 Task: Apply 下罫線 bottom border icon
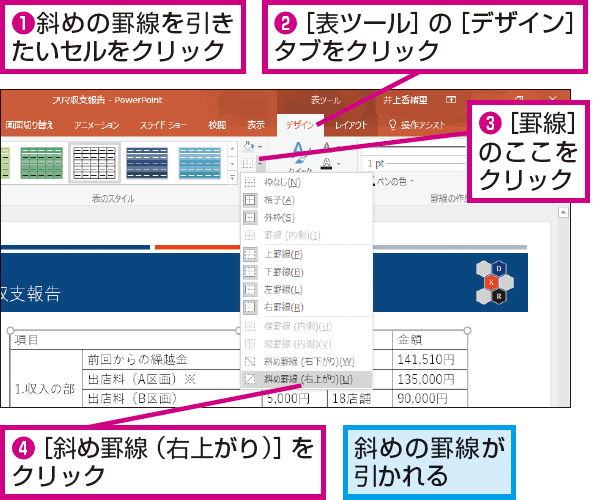click(250, 272)
